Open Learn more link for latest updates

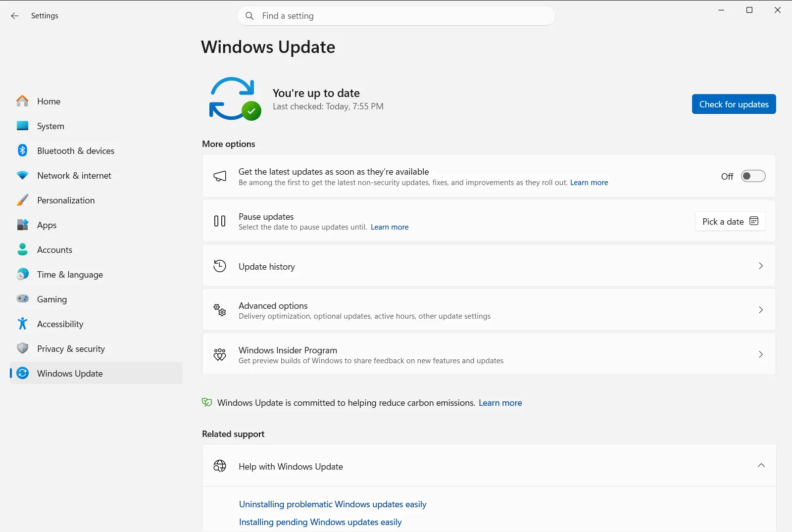click(589, 183)
